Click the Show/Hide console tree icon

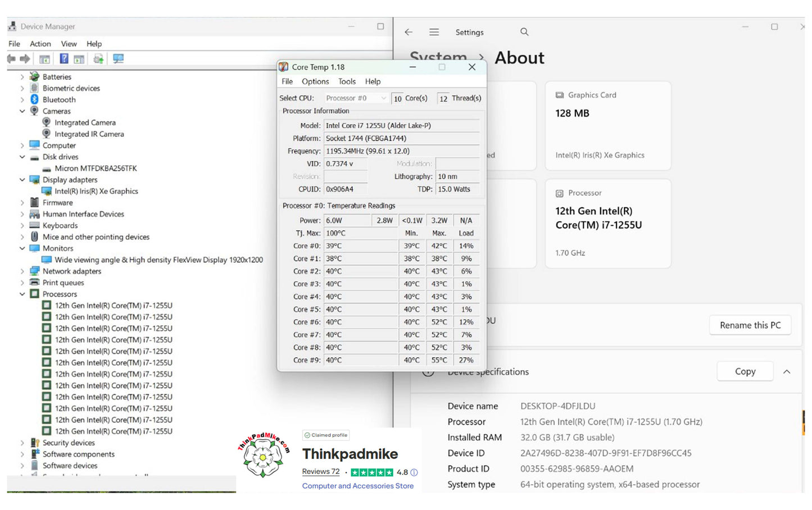(x=44, y=59)
